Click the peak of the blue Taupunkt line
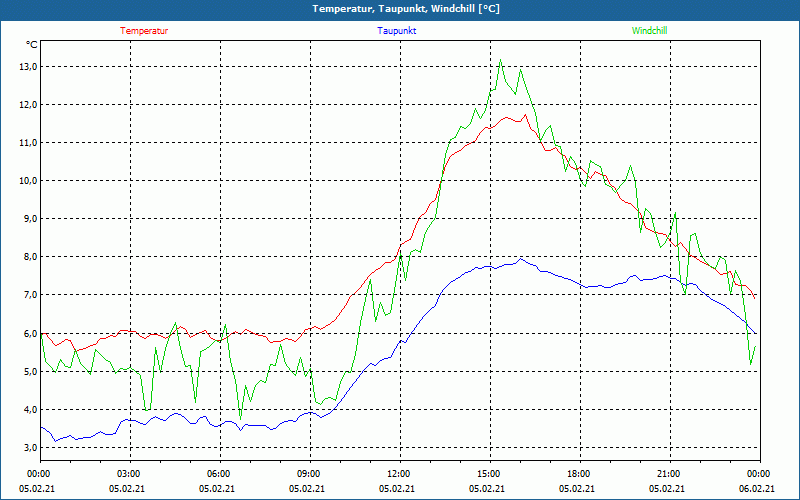Image resolution: width=800 pixels, height=500 pixels. click(x=521, y=259)
